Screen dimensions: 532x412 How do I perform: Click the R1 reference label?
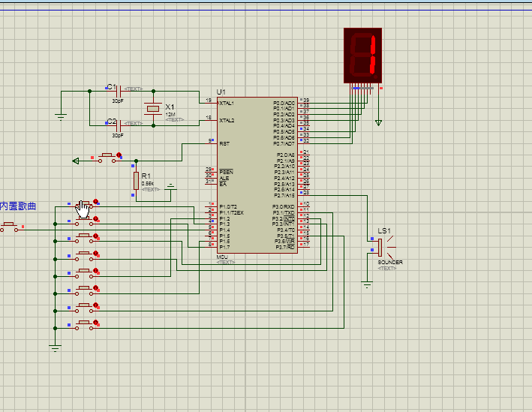[146, 176]
